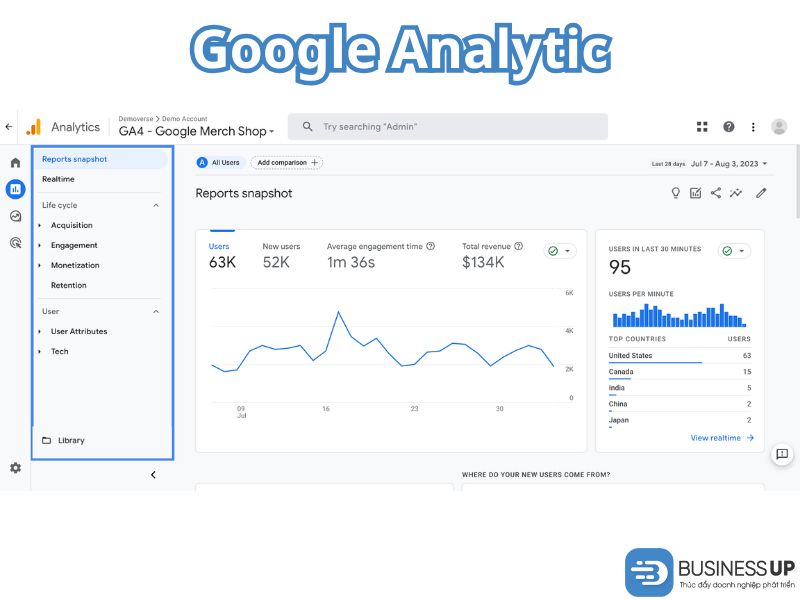Click the Google Analytics orange bar logo

click(x=34, y=127)
